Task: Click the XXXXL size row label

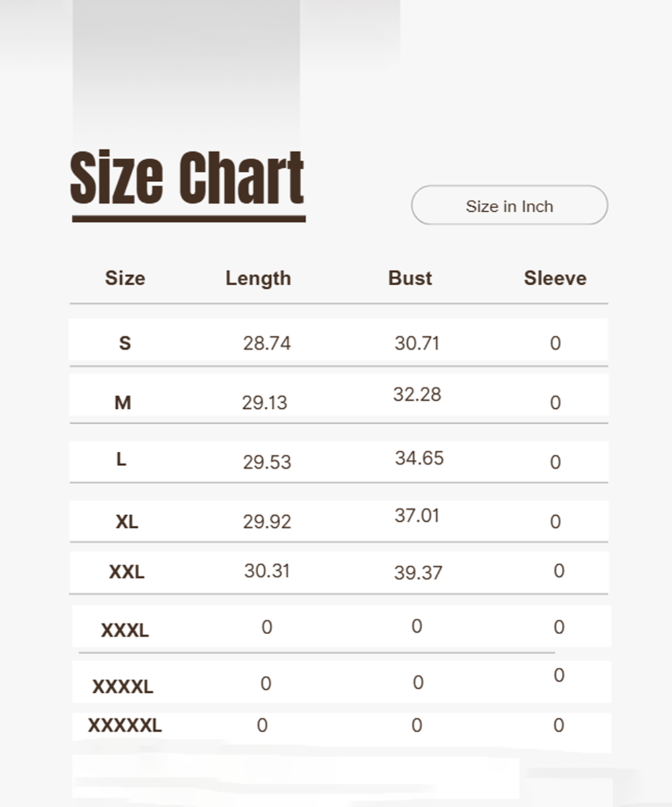Action: (123, 687)
